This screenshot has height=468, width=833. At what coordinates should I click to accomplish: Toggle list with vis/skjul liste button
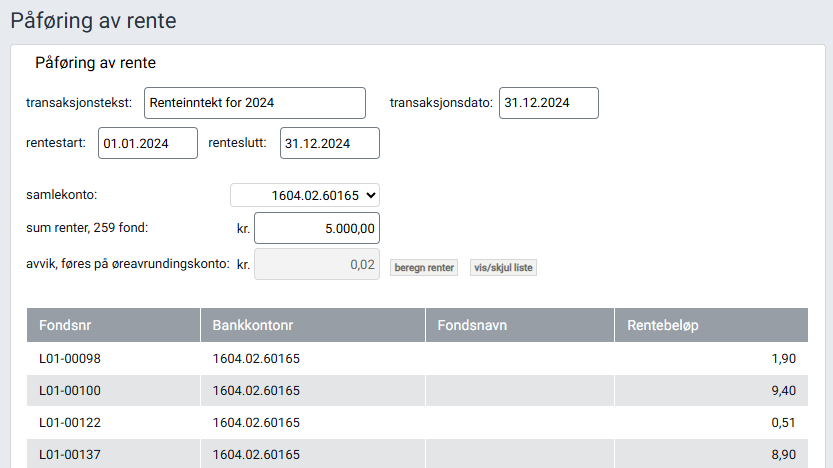pos(503,268)
